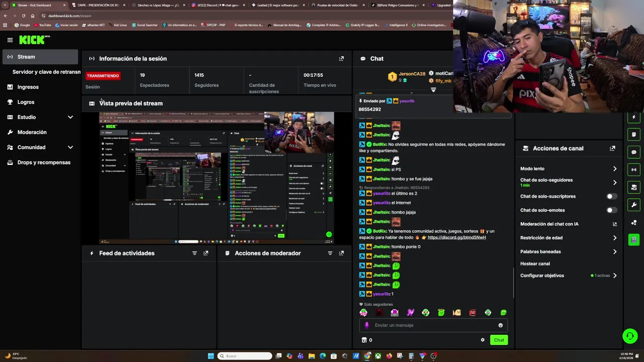The image size is (644, 362).
Task: Click Hostear canal
Action: pos(535,264)
